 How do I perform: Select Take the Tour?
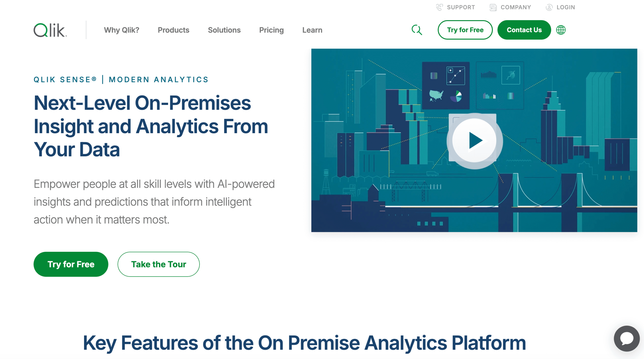(158, 264)
